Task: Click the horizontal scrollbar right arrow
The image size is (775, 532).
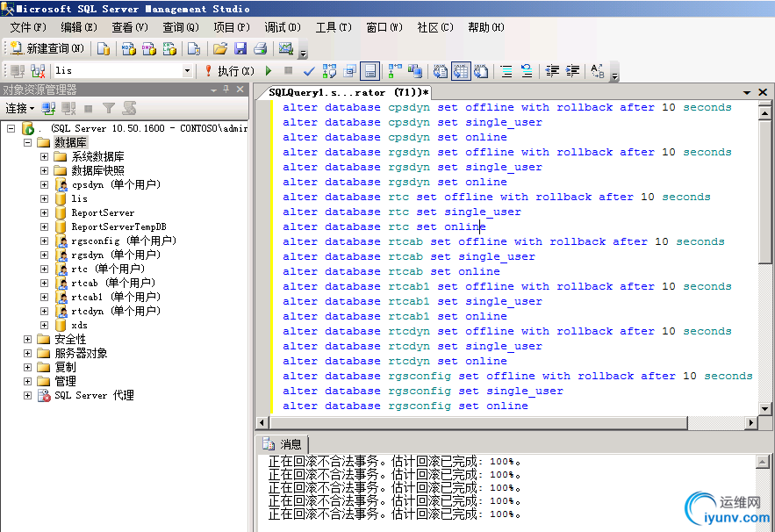Action: coord(751,423)
